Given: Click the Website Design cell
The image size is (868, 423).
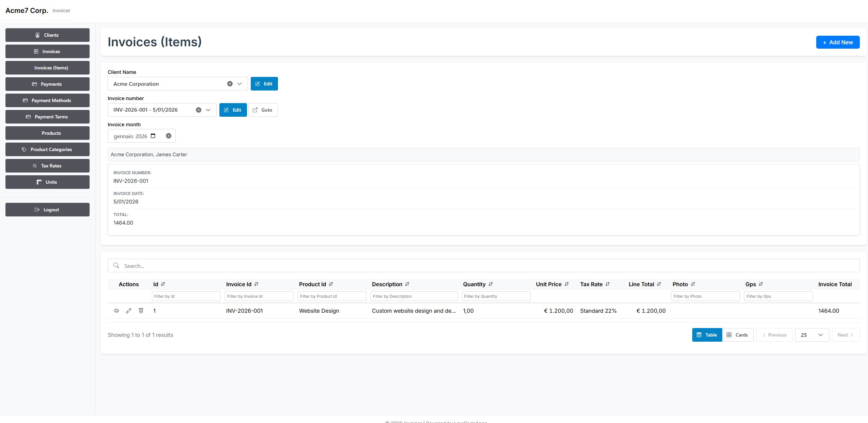Looking at the screenshot, I should click(319, 311).
